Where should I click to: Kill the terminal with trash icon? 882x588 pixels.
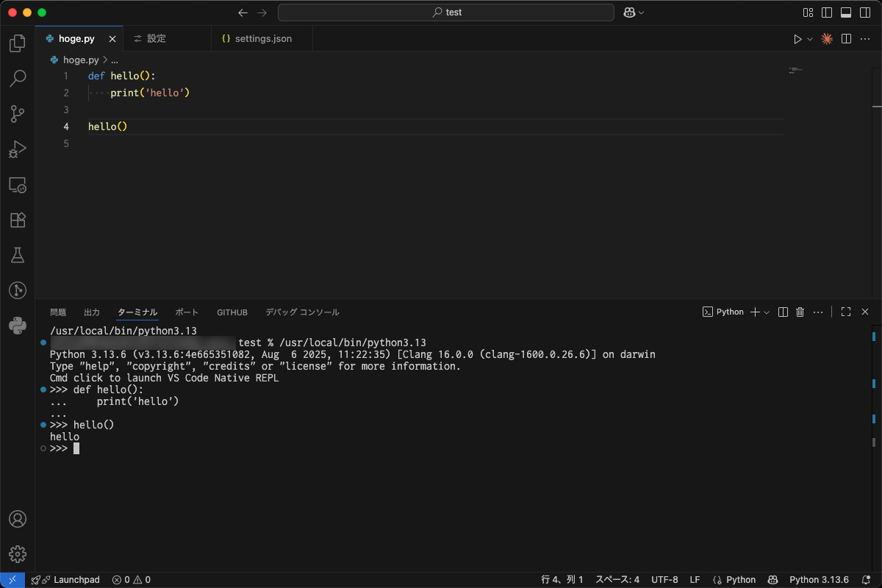click(x=800, y=312)
